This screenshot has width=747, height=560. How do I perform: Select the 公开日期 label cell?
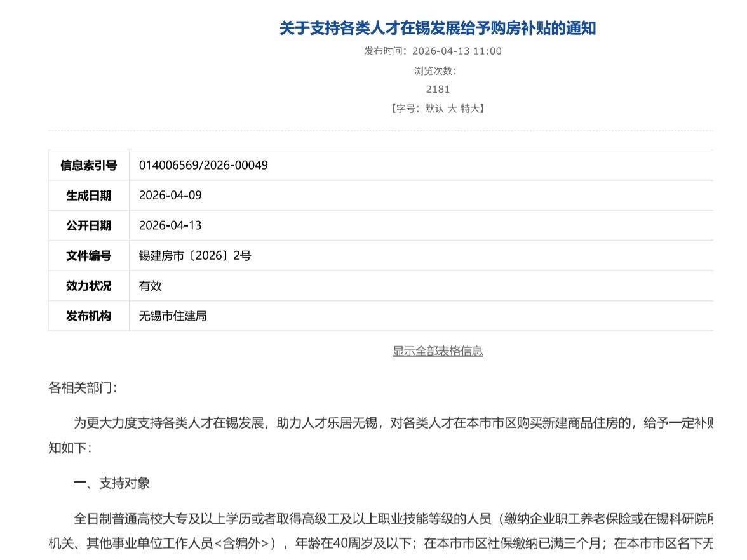tap(89, 225)
